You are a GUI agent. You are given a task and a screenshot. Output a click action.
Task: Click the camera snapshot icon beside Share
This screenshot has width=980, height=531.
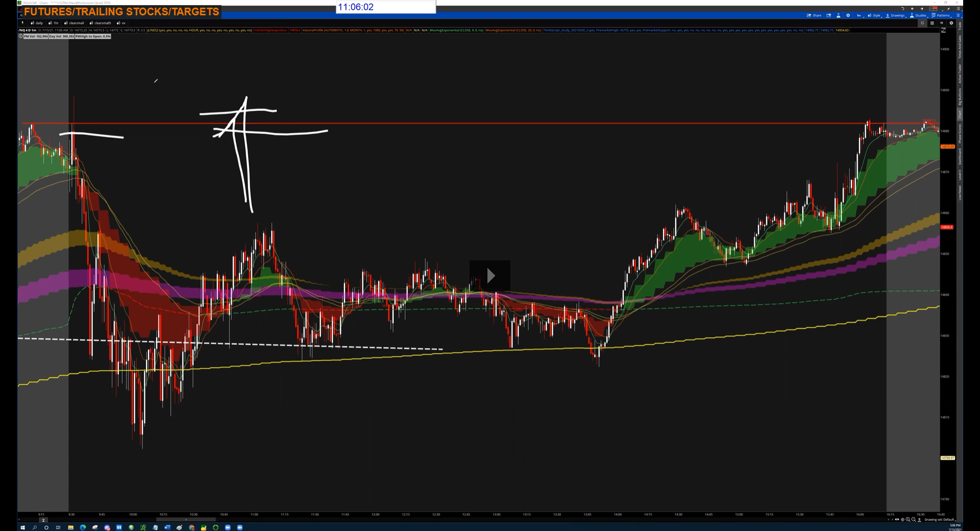click(829, 15)
